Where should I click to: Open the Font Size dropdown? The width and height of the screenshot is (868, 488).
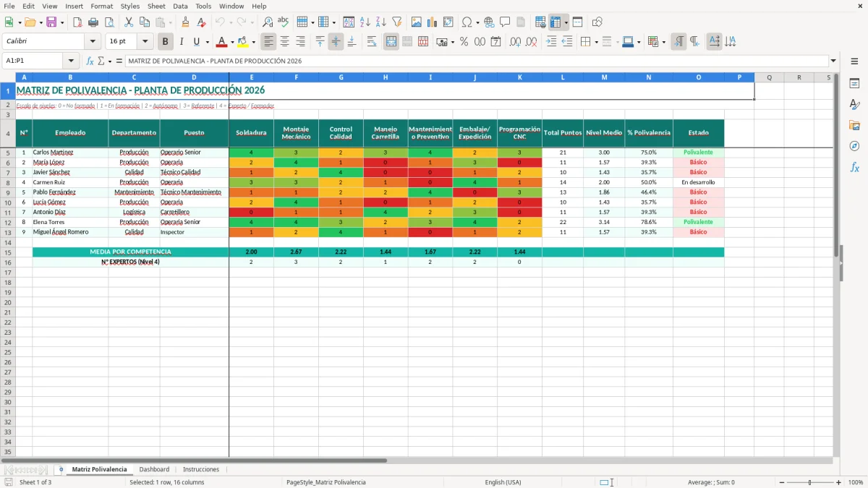pyautogui.click(x=145, y=41)
